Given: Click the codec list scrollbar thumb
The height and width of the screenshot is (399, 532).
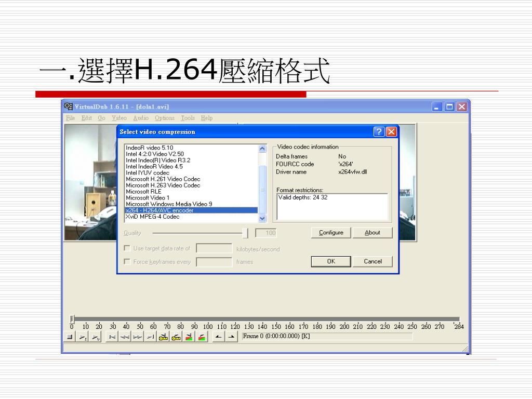Looking at the screenshot, I should coord(262,190).
